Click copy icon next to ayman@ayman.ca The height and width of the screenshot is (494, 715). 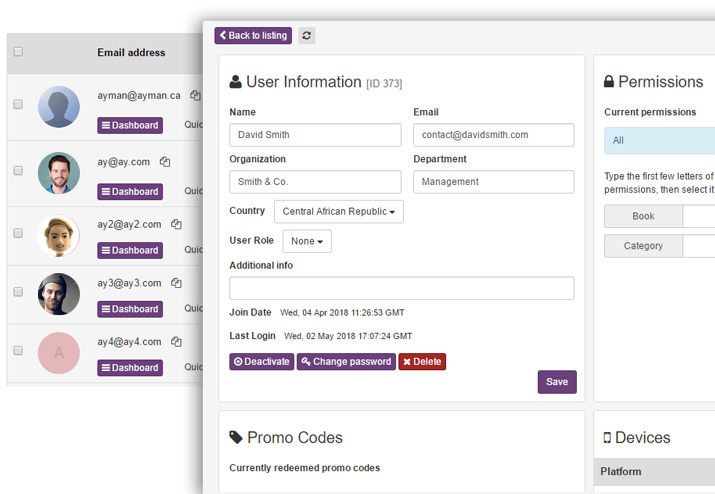tap(196, 96)
